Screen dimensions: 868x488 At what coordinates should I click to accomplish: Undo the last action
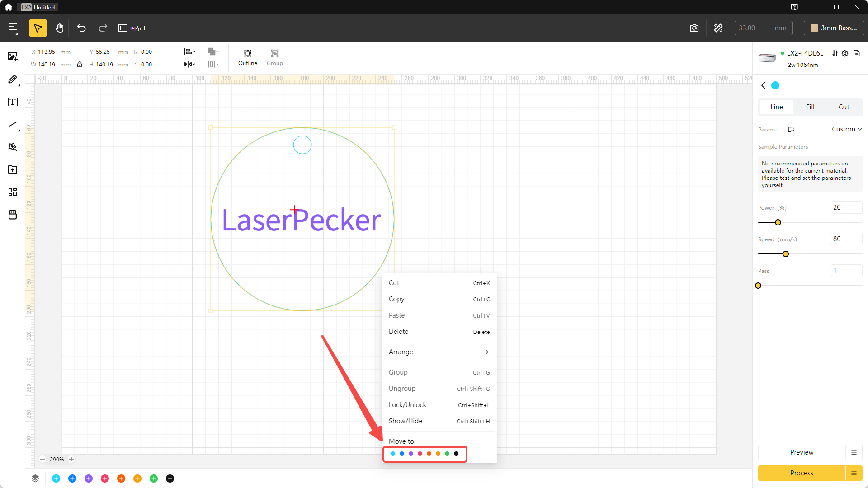coord(81,28)
